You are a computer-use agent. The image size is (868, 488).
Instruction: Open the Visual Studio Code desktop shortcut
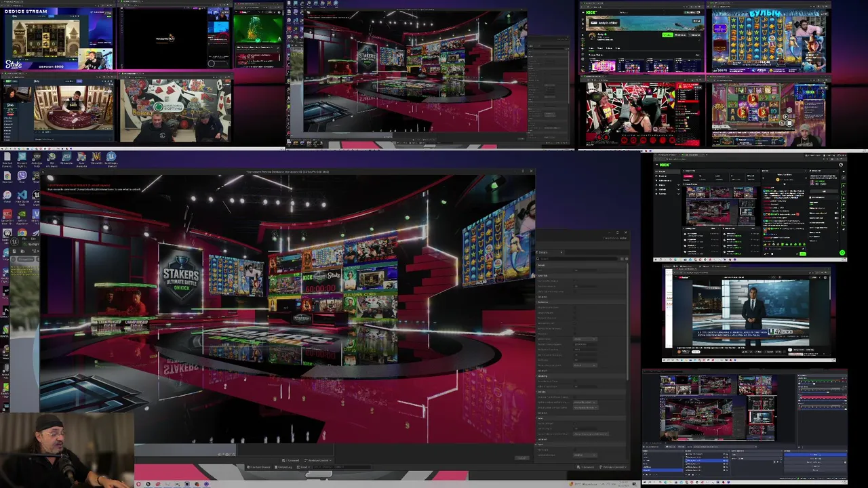click(x=22, y=195)
